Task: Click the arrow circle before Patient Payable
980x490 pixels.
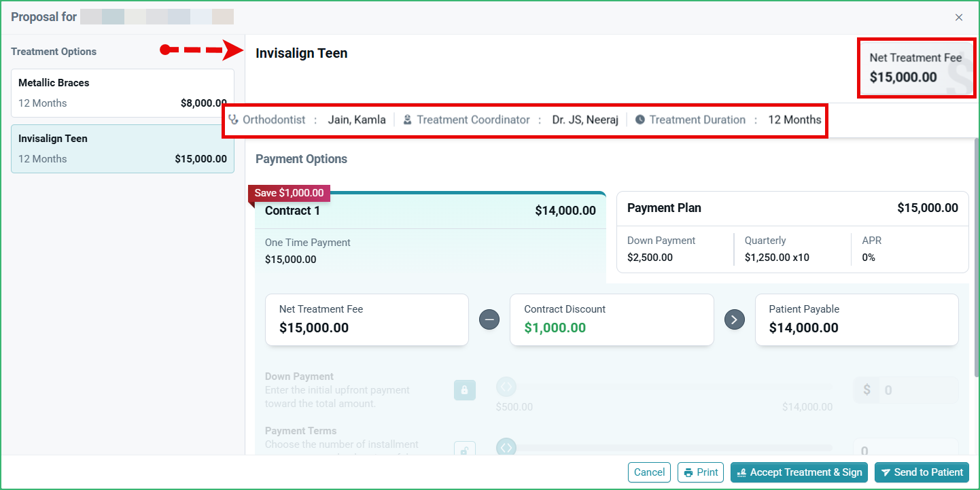Action: pos(734,319)
